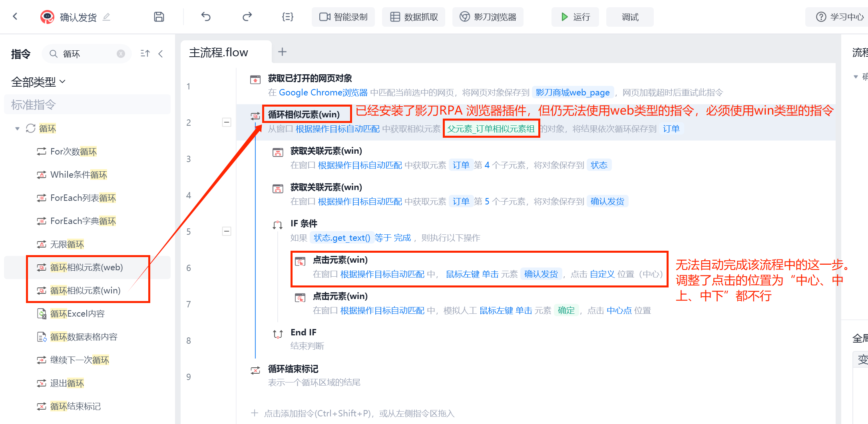This screenshot has width=868, height=424.
Task: Select For次数循环 instruction
Action: (74, 152)
